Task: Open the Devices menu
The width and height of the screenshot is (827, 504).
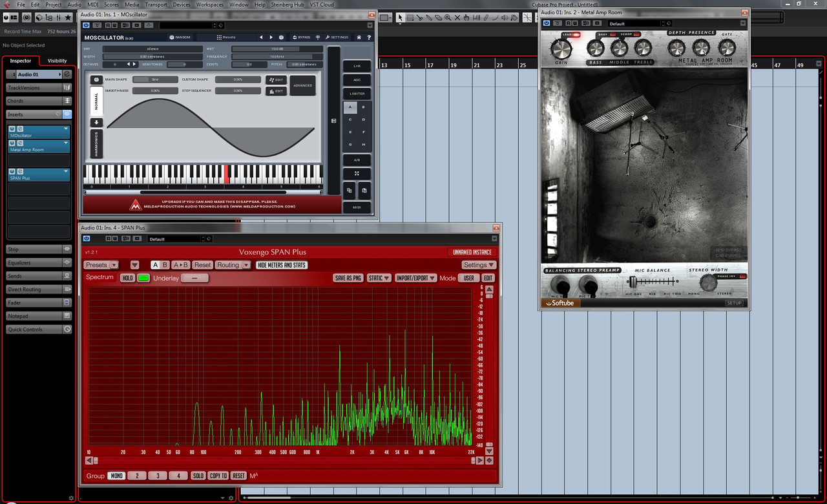Action: [x=182, y=5]
